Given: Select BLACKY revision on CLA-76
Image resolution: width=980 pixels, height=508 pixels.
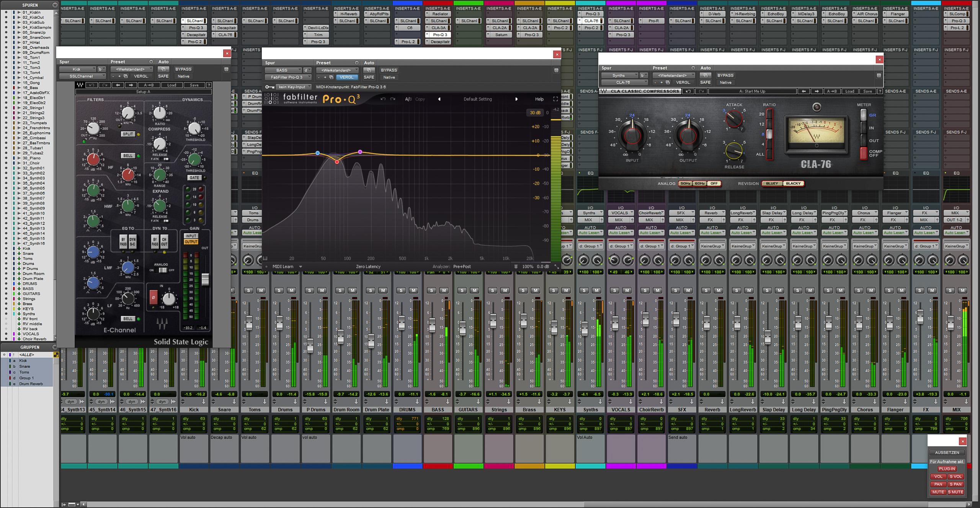Looking at the screenshot, I should 793,184.
